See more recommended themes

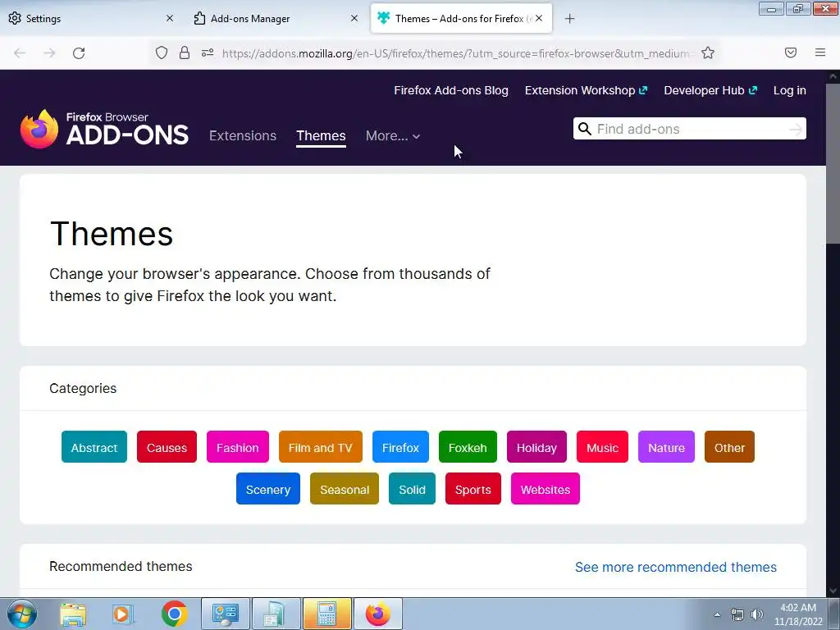click(x=676, y=568)
